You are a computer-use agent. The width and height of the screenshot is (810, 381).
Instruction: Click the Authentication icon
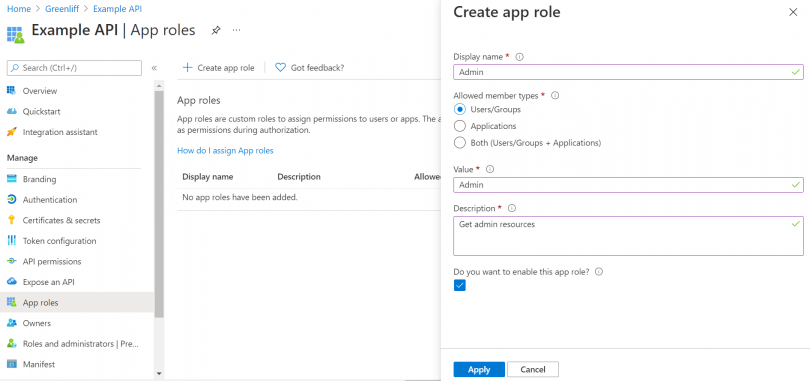click(x=11, y=200)
